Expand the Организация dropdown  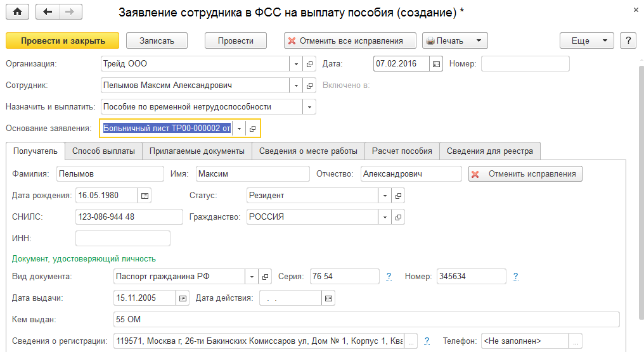tap(297, 64)
